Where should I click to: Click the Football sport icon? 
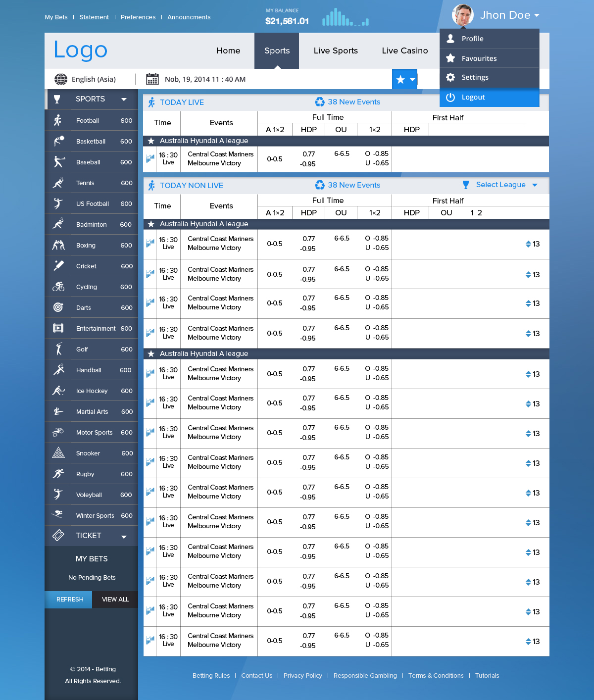[58, 120]
